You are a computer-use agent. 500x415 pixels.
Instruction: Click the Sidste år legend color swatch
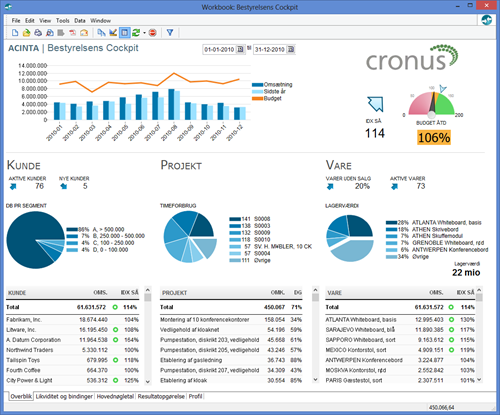click(x=257, y=92)
